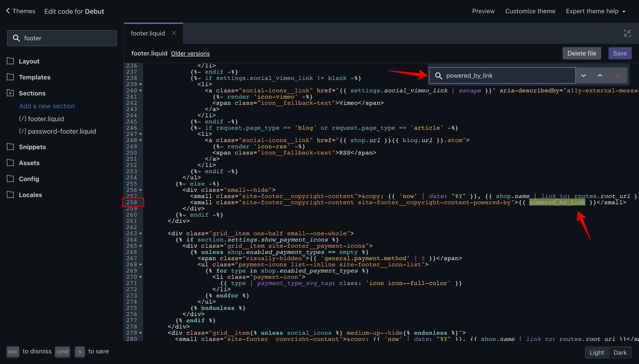The image size is (639, 364).
Task: Click the Config folder icon
Action: [x=10, y=179]
